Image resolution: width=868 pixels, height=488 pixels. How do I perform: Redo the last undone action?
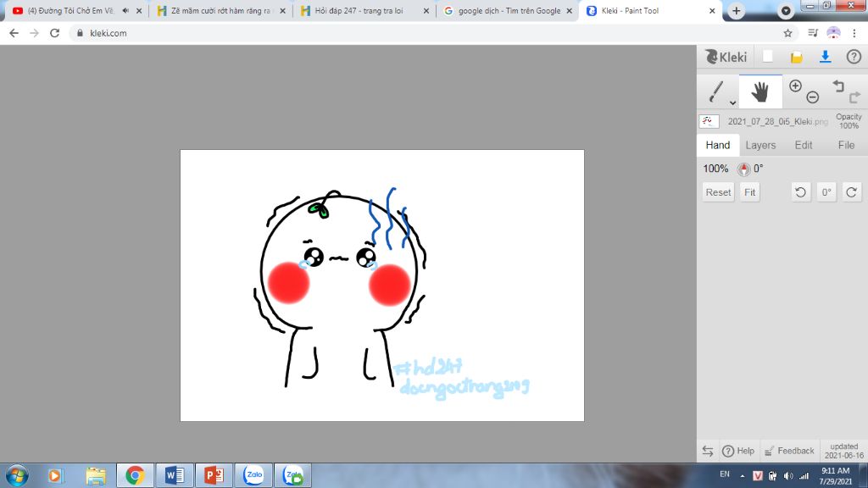854,97
